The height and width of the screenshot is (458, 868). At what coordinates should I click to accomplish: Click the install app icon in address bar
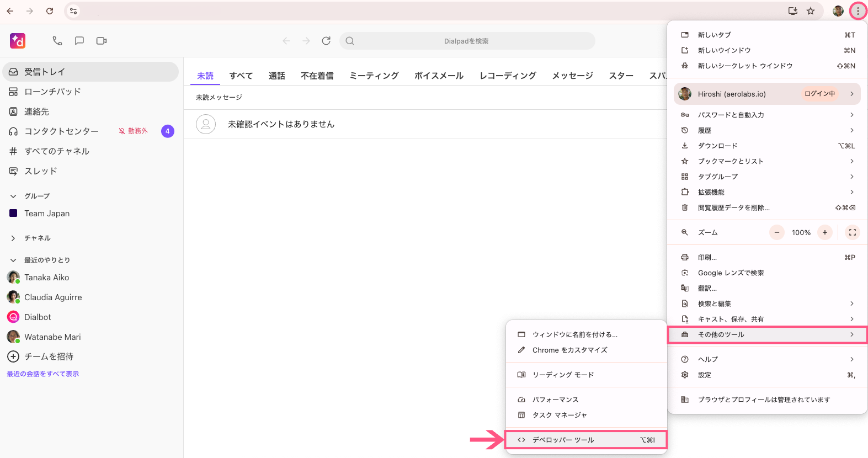(x=793, y=11)
